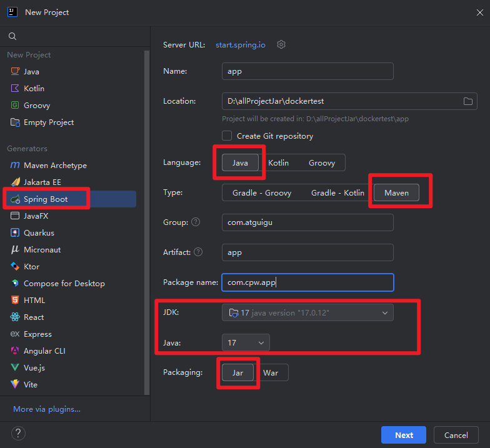Select Kotlin project type label in sidebar
The width and height of the screenshot is (490, 448).
[34, 89]
